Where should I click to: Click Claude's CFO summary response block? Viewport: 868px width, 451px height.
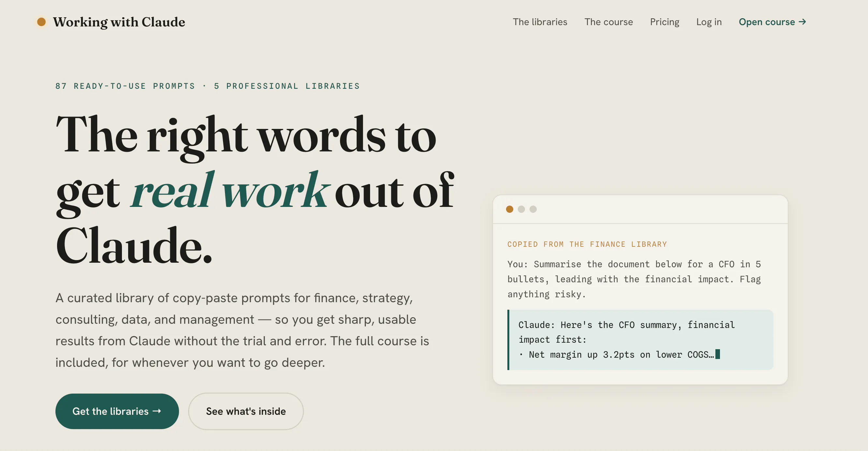(640, 340)
